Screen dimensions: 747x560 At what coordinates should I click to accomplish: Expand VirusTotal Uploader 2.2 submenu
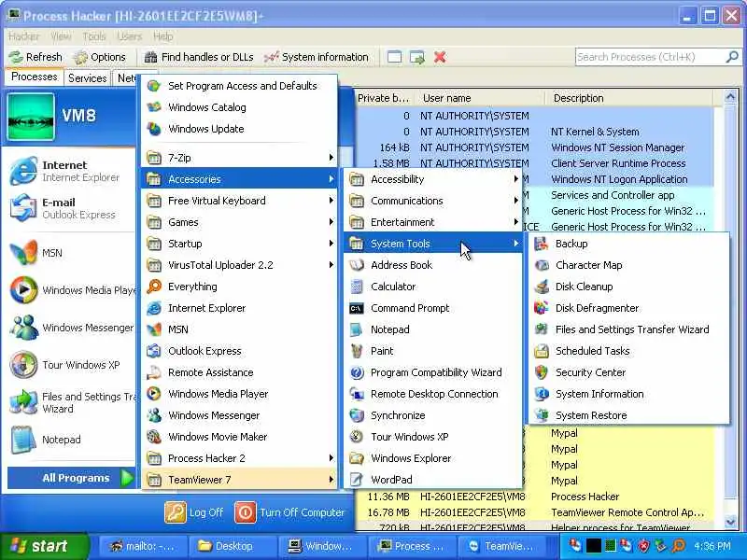(239, 265)
